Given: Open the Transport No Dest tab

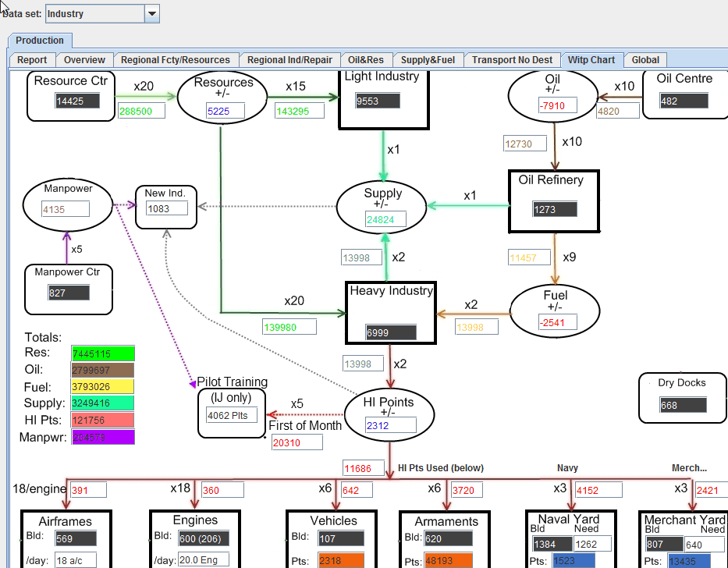Looking at the screenshot, I should 511,59.
